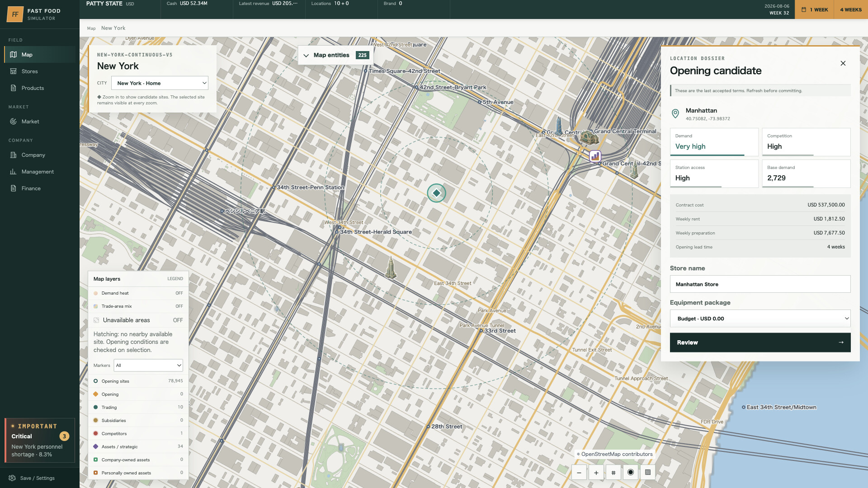Click the Competition High card
The image size is (868, 488).
click(806, 142)
